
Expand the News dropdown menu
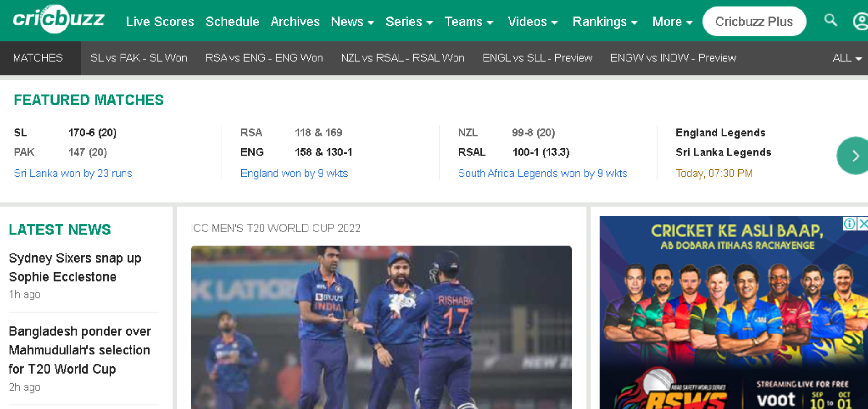(352, 22)
